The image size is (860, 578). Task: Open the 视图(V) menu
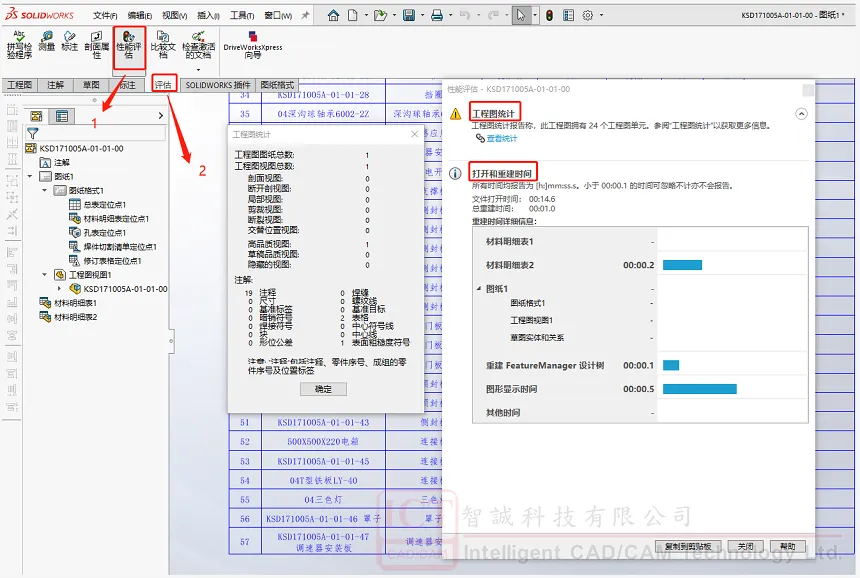pyautogui.click(x=175, y=15)
